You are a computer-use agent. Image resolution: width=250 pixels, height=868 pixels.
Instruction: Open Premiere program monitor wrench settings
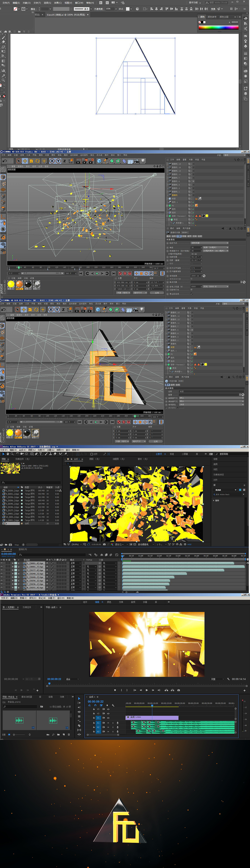pos(228,679)
